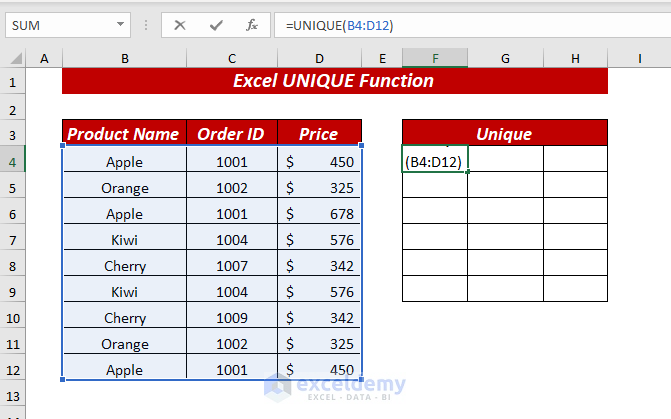Select column C header
This screenshot has width=671, height=419.
click(232, 59)
